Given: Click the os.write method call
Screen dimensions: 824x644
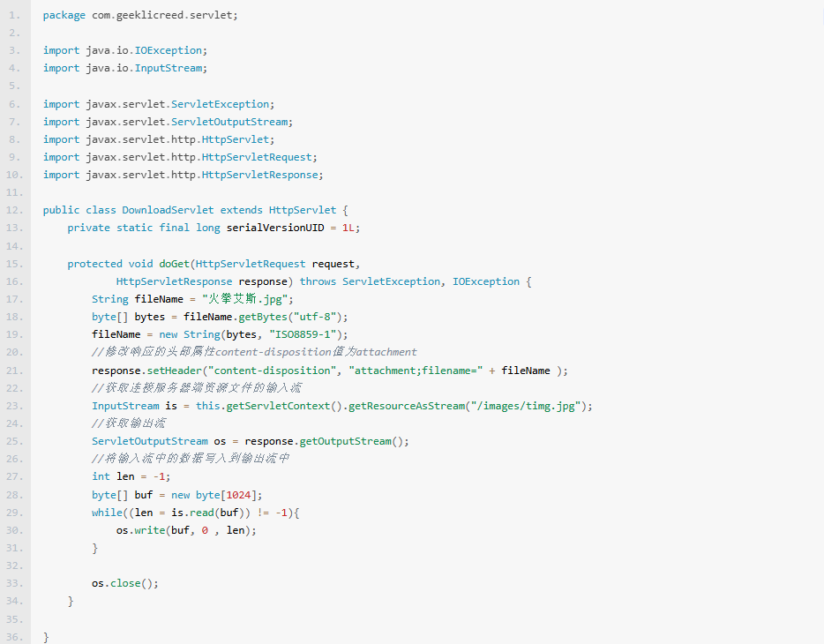Looking at the screenshot, I should [x=149, y=530].
